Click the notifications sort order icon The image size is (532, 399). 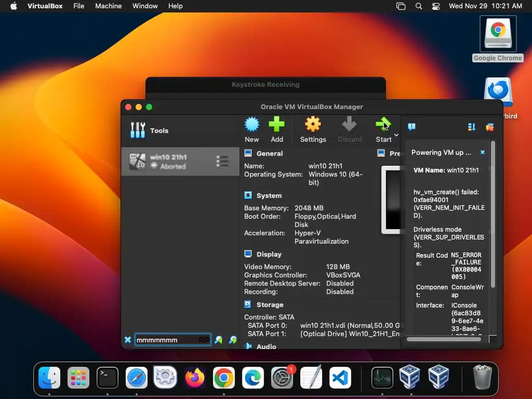point(472,127)
